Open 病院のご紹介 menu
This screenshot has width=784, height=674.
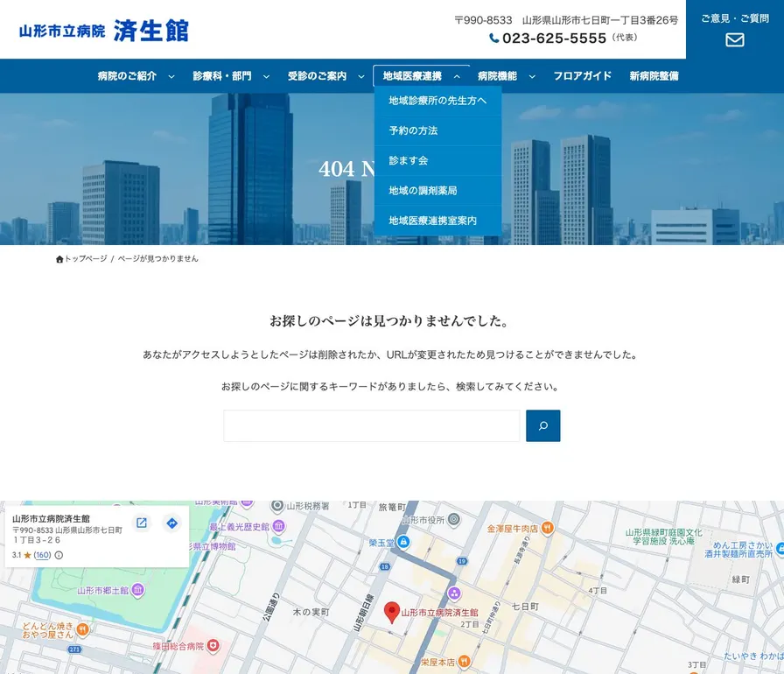127,76
